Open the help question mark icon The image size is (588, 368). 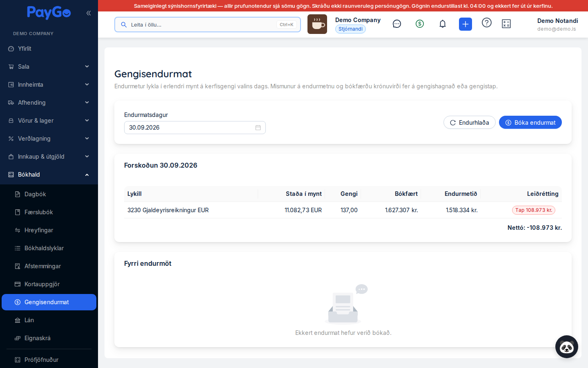click(x=487, y=23)
